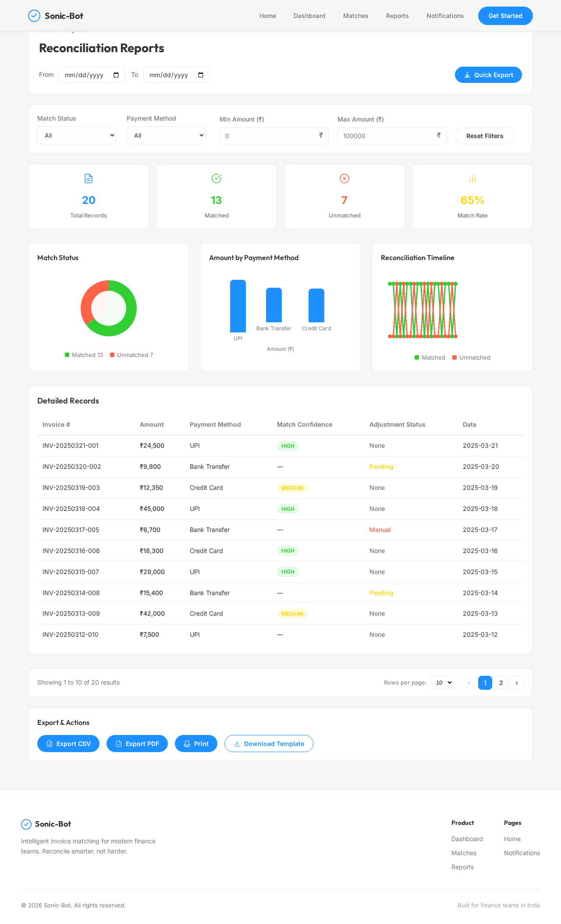Click the Unmatched x-circle icon

point(344,178)
